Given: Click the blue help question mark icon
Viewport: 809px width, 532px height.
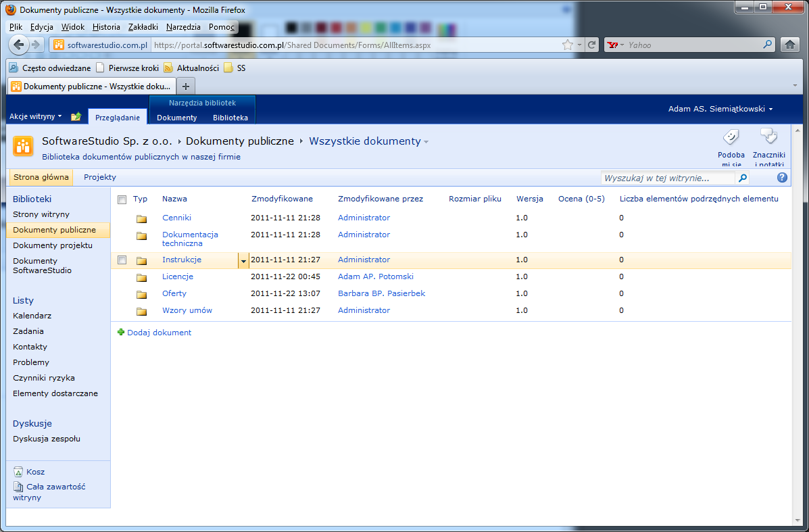Looking at the screenshot, I should point(782,178).
